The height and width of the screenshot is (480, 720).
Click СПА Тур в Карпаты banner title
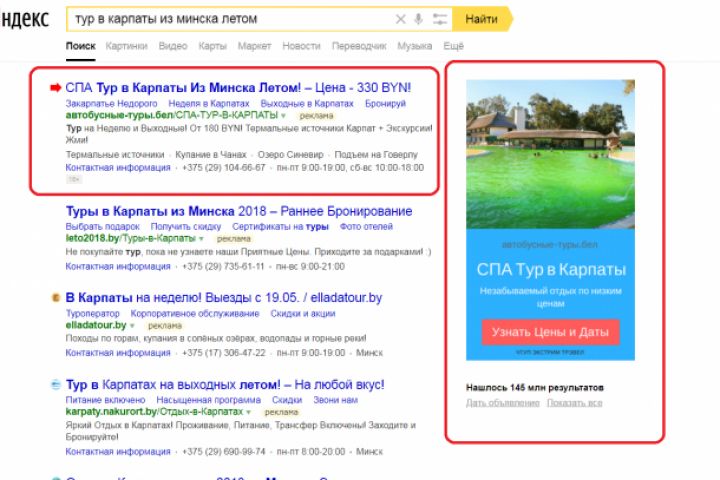(x=551, y=270)
